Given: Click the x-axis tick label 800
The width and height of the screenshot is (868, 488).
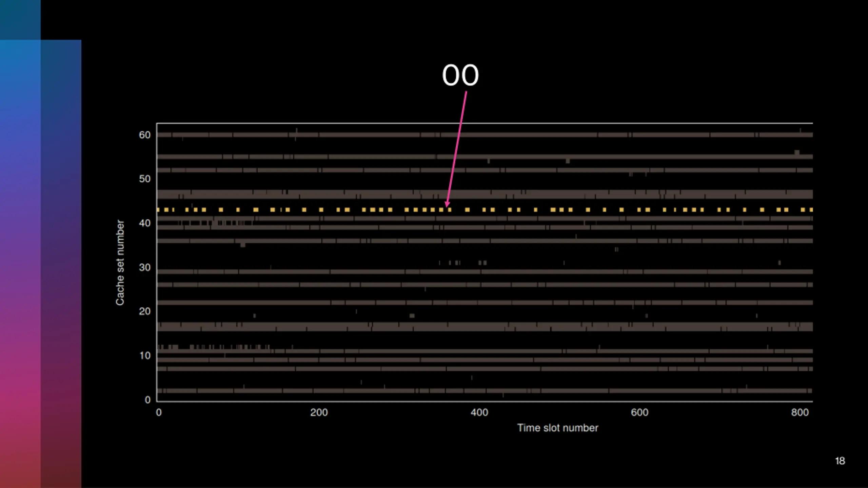Looking at the screenshot, I should (x=800, y=412).
